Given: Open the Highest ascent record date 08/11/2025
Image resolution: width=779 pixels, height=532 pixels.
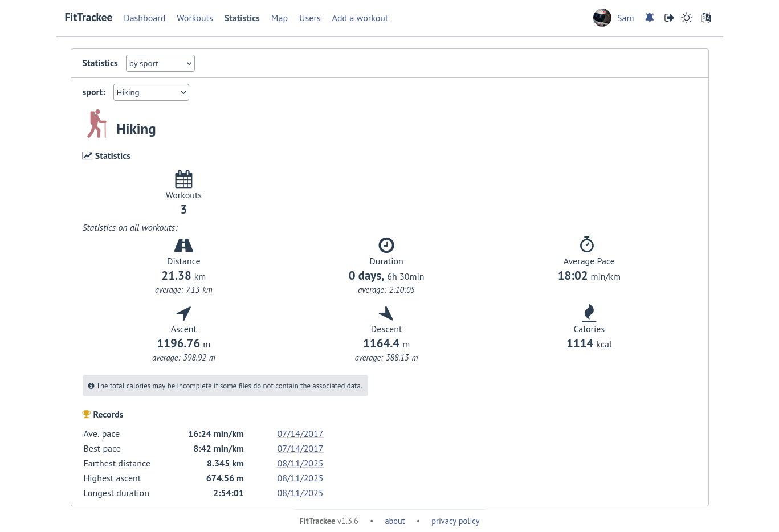Looking at the screenshot, I should pos(300,478).
